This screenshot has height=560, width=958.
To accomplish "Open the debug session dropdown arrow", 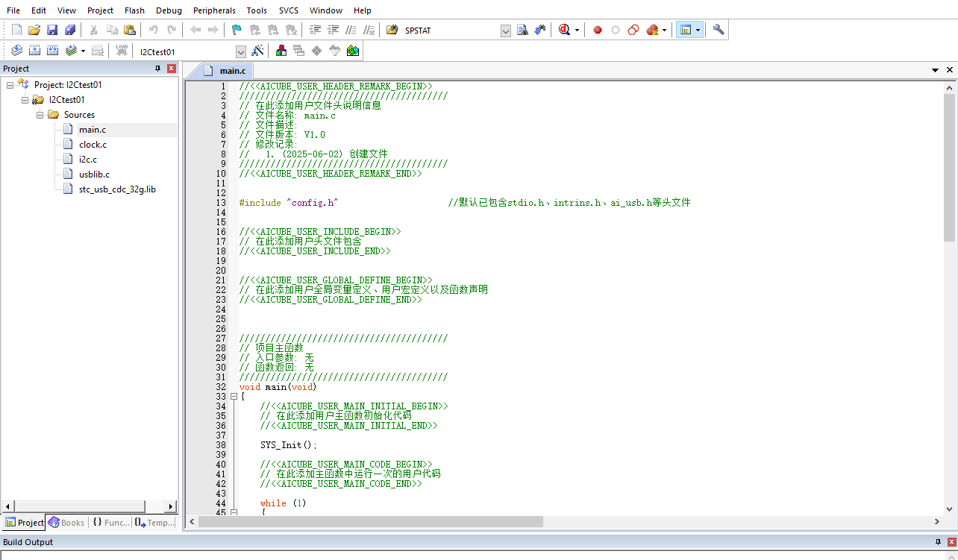I will pos(577,30).
